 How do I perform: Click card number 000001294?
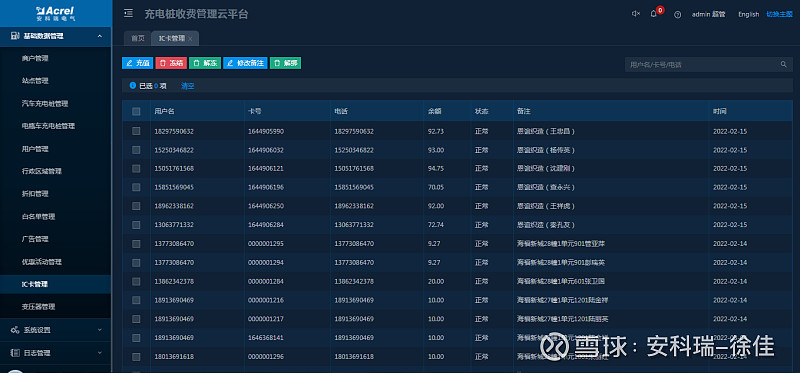266,263
